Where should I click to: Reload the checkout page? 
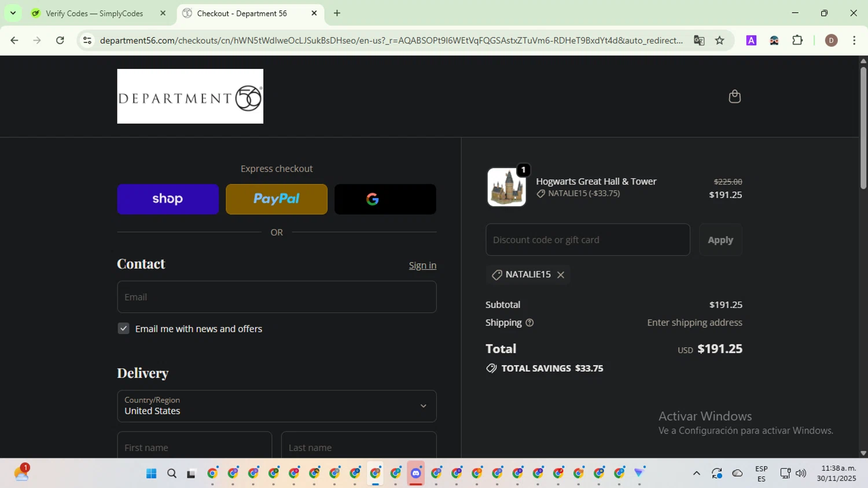coord(60,41)
